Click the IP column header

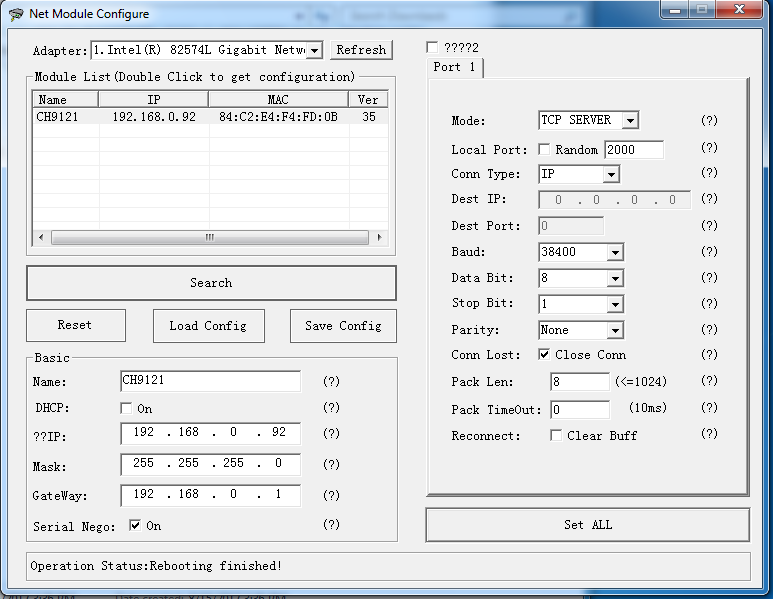[154, 100]
